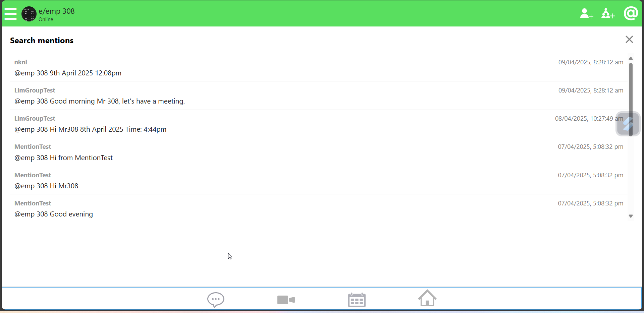Click the floating overlay widget button

coord(628,124)
